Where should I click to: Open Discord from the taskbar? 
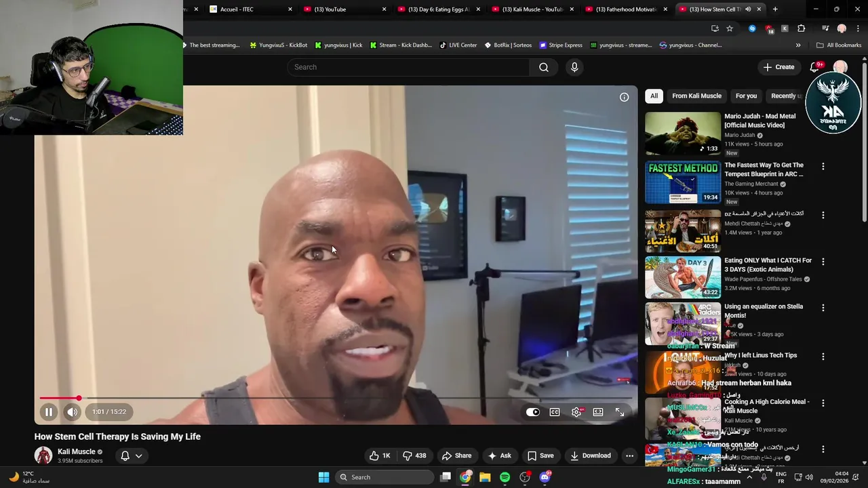pos(545,477)
